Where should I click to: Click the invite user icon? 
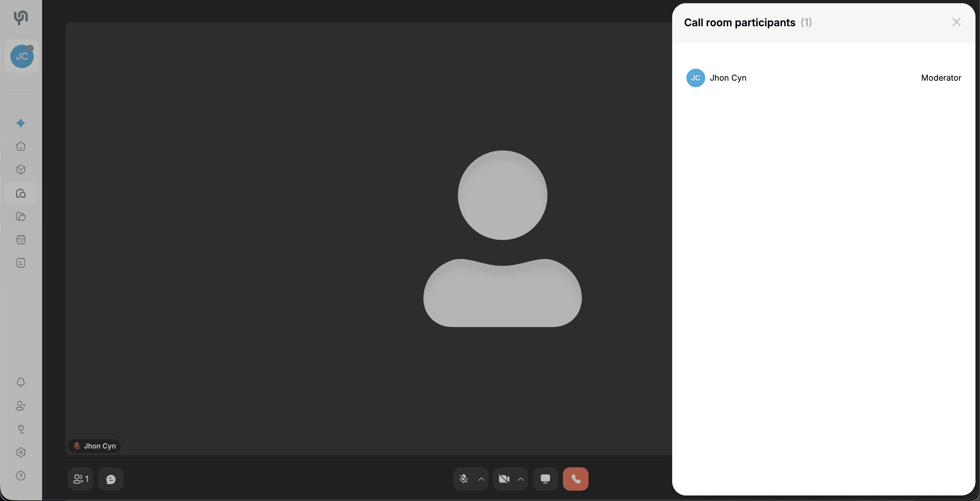21,405
